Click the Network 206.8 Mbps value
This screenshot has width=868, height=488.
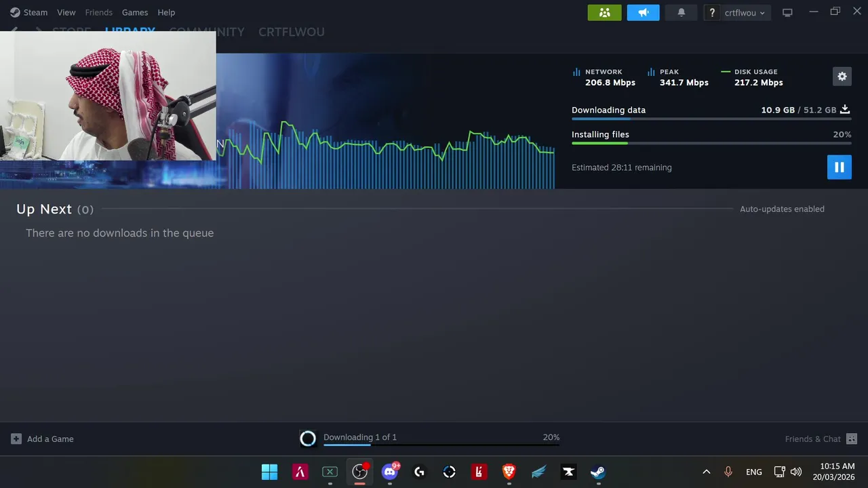(x=610, y=83)
